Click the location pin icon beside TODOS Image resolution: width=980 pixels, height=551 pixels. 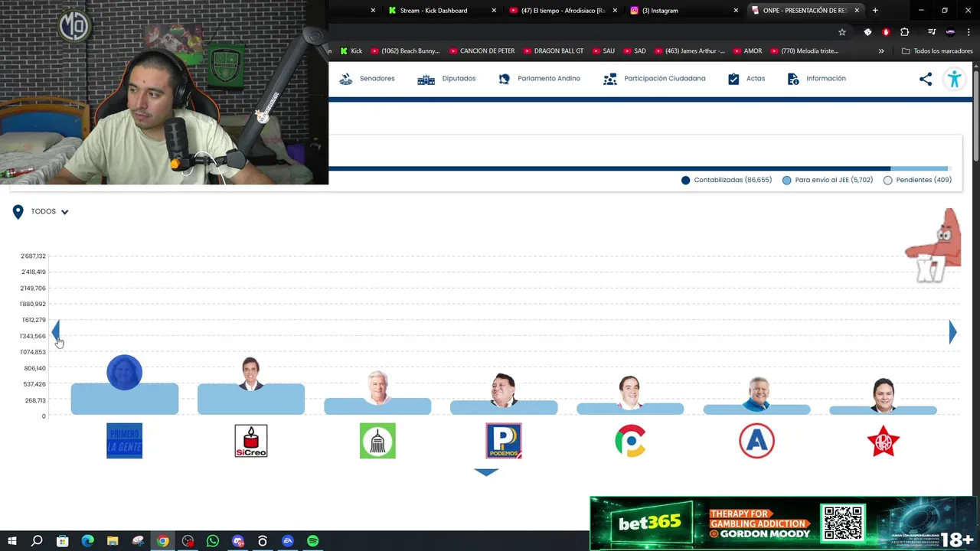[18, 212]
